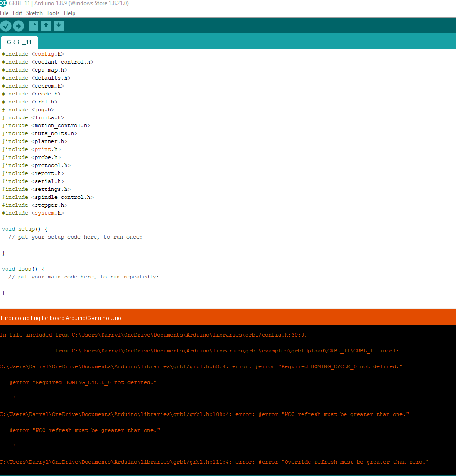Open the Edit menu
This screenshot has height=476, width=456.
[x=17, y=13]
